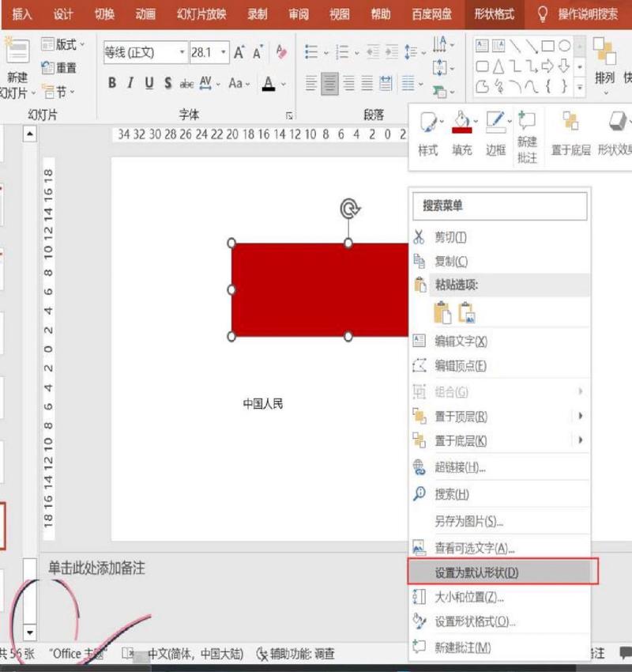
Task: Click the bullet list icon
Action: click(x=311, y=52)
